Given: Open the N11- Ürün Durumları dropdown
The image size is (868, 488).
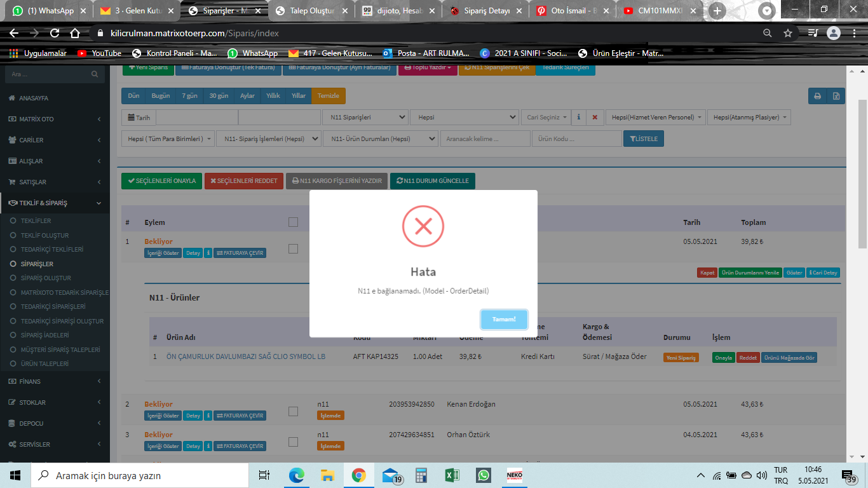Looking at the screenshot, I should pyautogui.click(x=380, y=139).
